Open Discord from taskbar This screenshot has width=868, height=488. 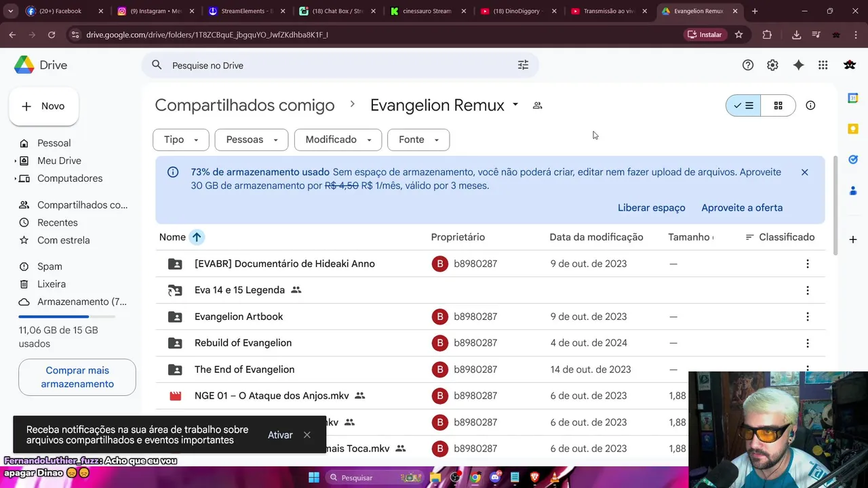coord(495,477)
